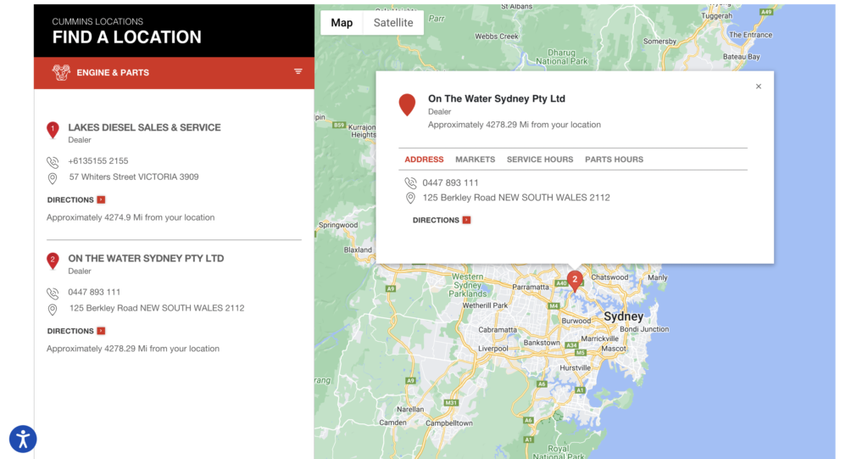The height and width of the screenshot is (459, 868).
Task: Click list location icon beside 125 Berkley Road
Action: pos(53,310)
